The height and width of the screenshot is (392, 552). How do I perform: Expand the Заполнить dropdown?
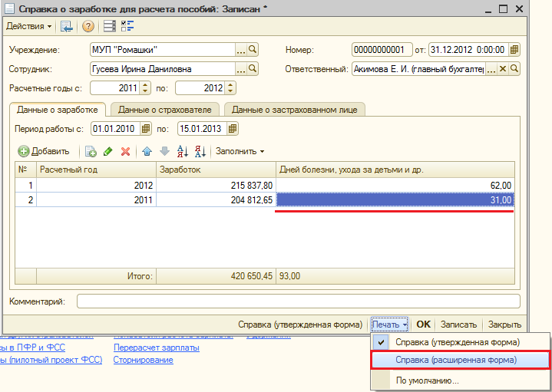(x=240, y=151)
